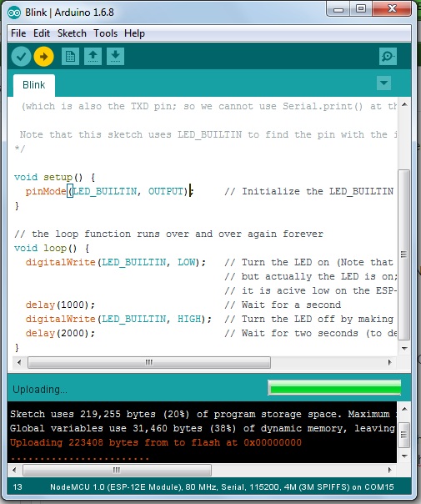The width and height of the screenshot is (421, 504).
Task: Click console horizontal scroll right arrow
Action: (x=390, y=471)
